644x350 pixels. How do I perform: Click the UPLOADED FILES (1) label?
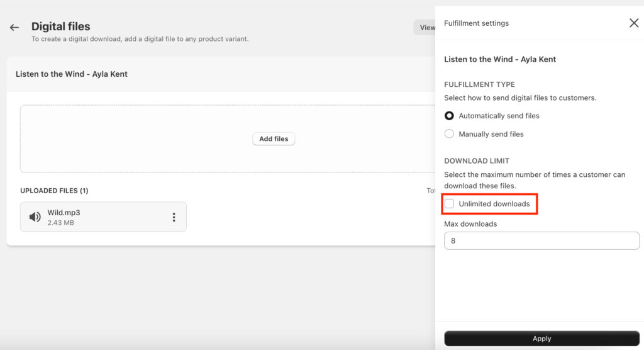tap(54, 191)
